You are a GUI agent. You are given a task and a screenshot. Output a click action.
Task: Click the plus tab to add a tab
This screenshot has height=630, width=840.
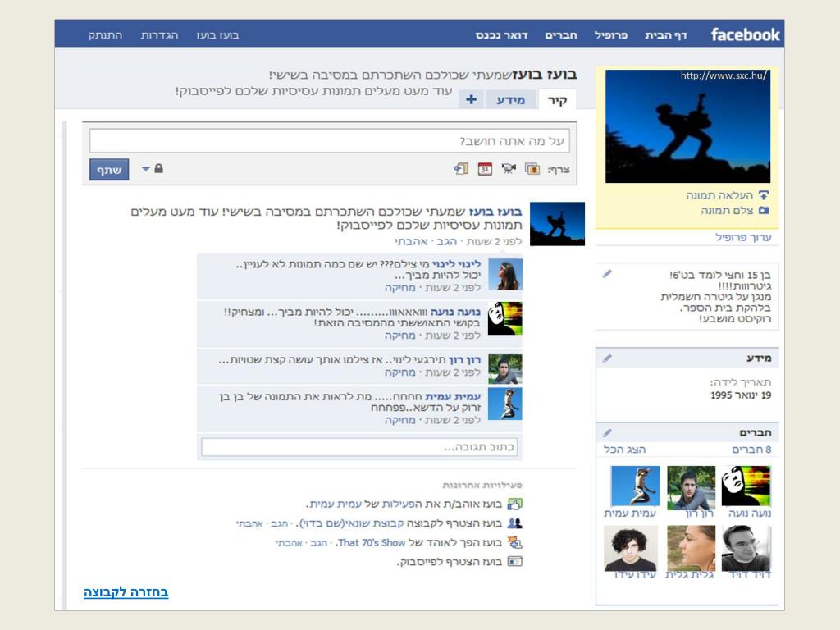[x=471, y=99]
